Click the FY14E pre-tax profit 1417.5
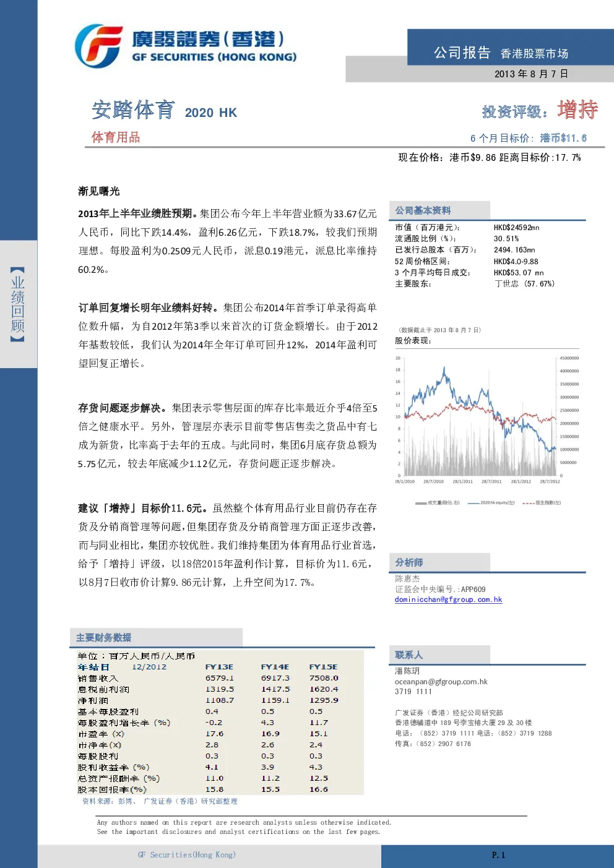Viewport: 614px width, 868px height. click(x=275, y=689)
